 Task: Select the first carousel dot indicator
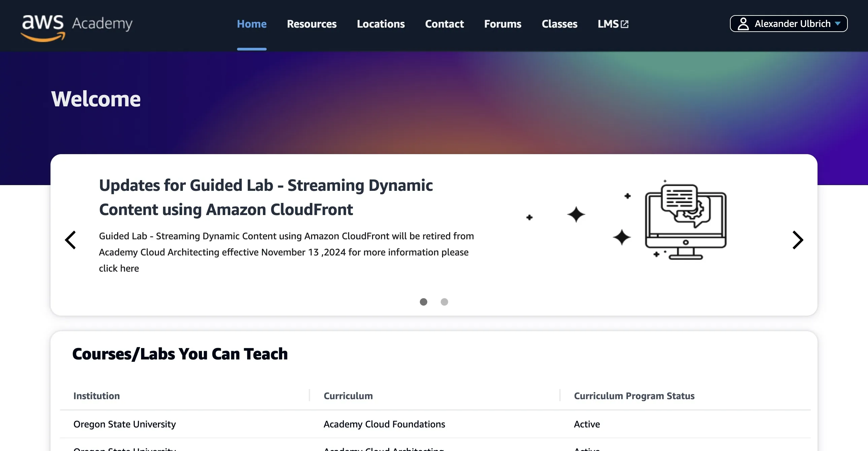[424, 302]
